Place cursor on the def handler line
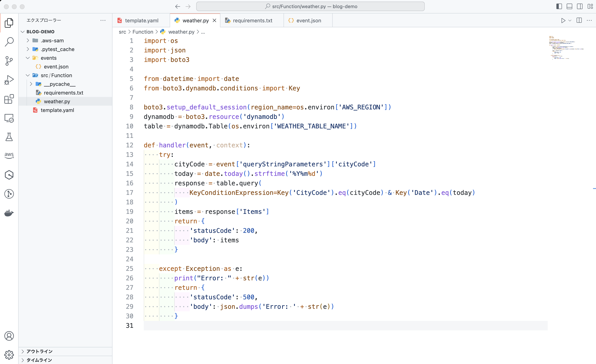The height and width of the screenshot is (364, 596). click(x=197, y=145)
